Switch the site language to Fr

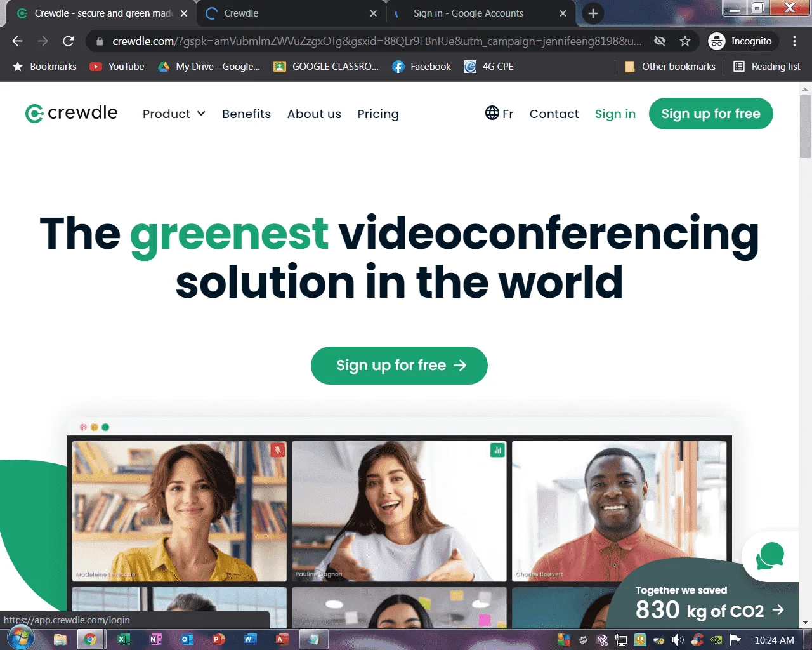click(x=499, y=113)
